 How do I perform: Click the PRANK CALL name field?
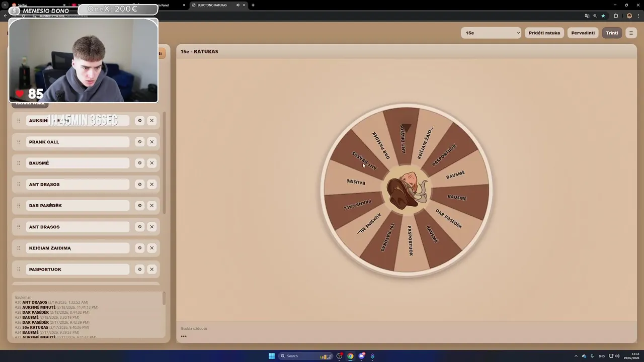(77, 142)
